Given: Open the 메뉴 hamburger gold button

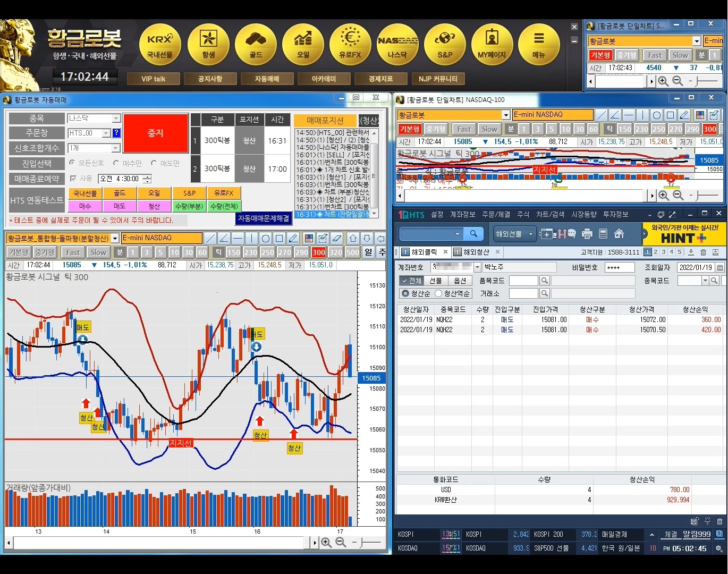Looking at the screenshot, I should click(539, 45).
